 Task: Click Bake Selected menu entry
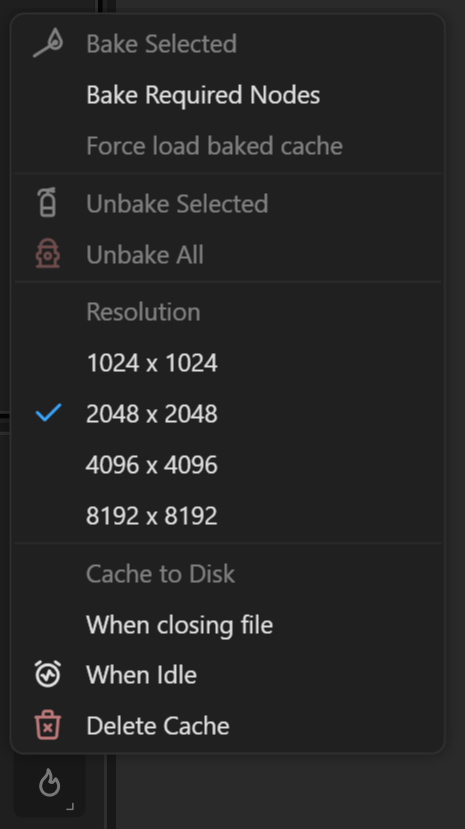click(227, 44)
